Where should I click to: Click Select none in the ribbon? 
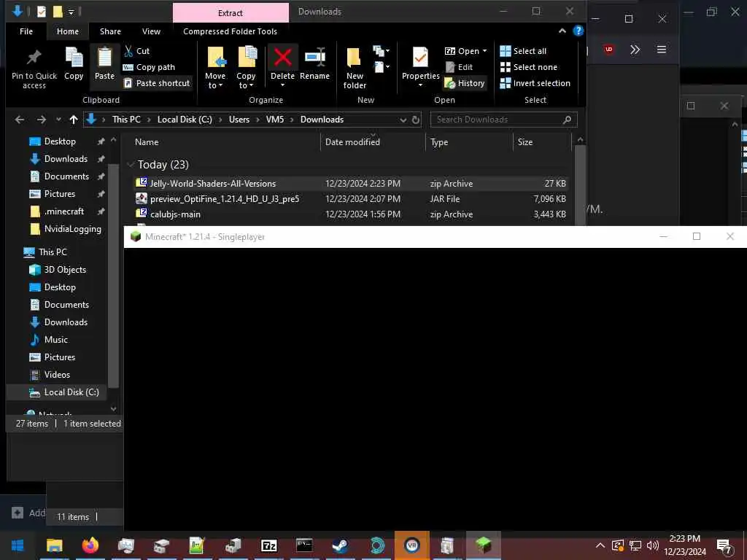[529, 67]
